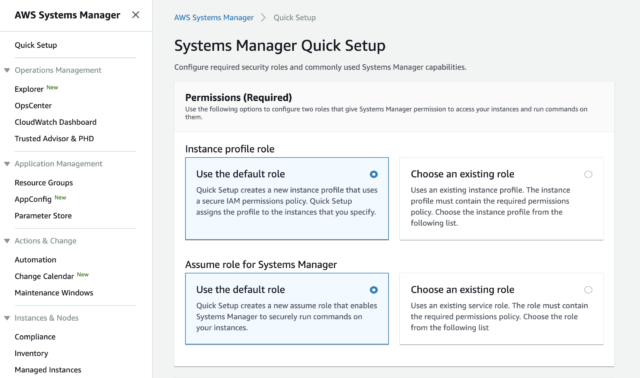Click the Instance profile role label
This screenshot has height=378, width=640.
pos(230,149)
